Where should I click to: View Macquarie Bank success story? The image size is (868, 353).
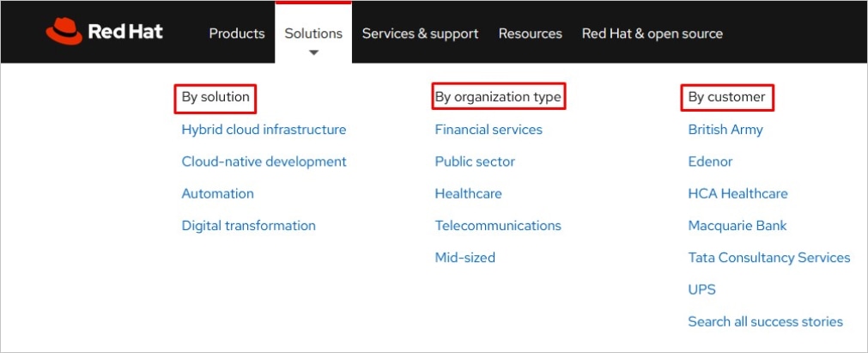point(737,226)
